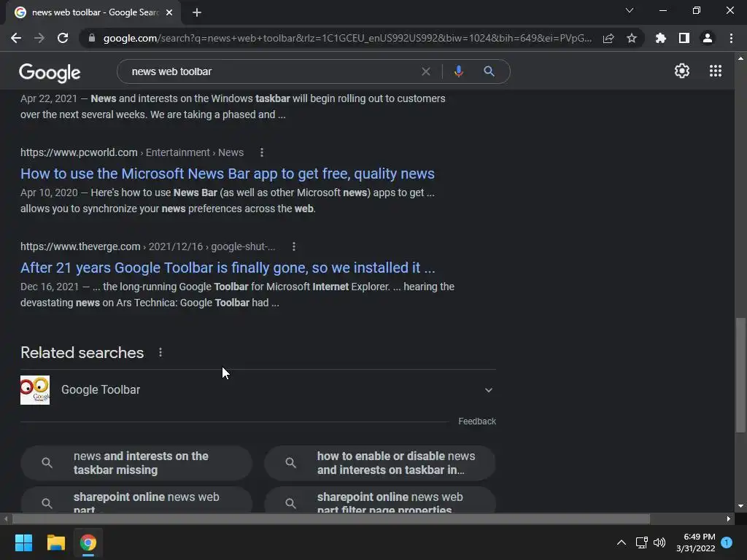The image size is (747, 560).
Task: Open options for theverge result
Action: pyautogui.click(x=293, y=246)
